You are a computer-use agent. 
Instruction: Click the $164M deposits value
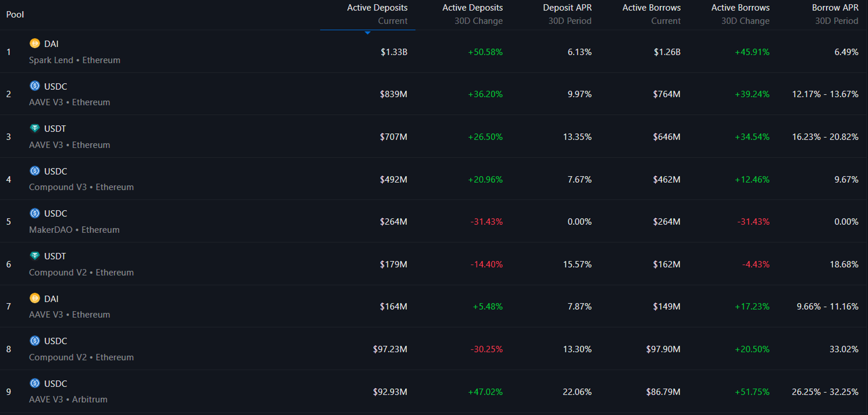click(x=394, y=307)
